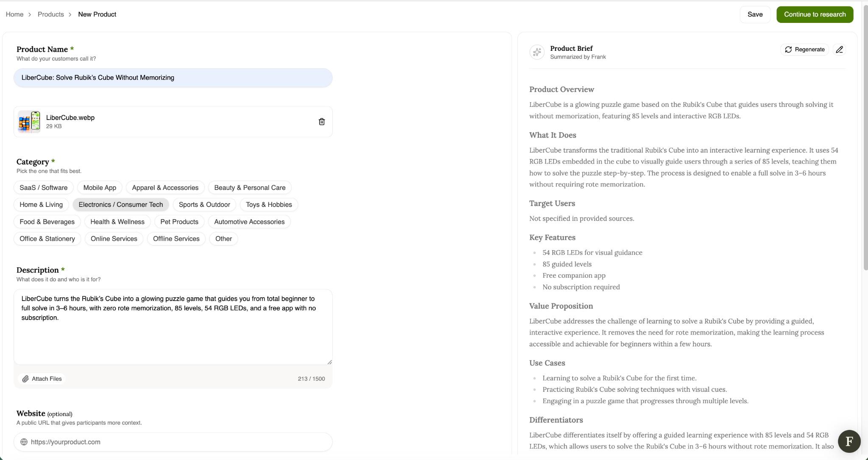The height and width of the screenshot is (460, 868).
Task: Click the Description textarea resize handle
Action: [x=329, y=362]
